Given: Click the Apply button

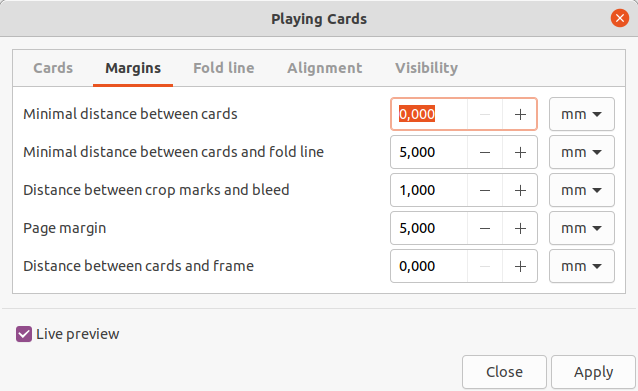Looking at the screenshot, I should (593, 372).
